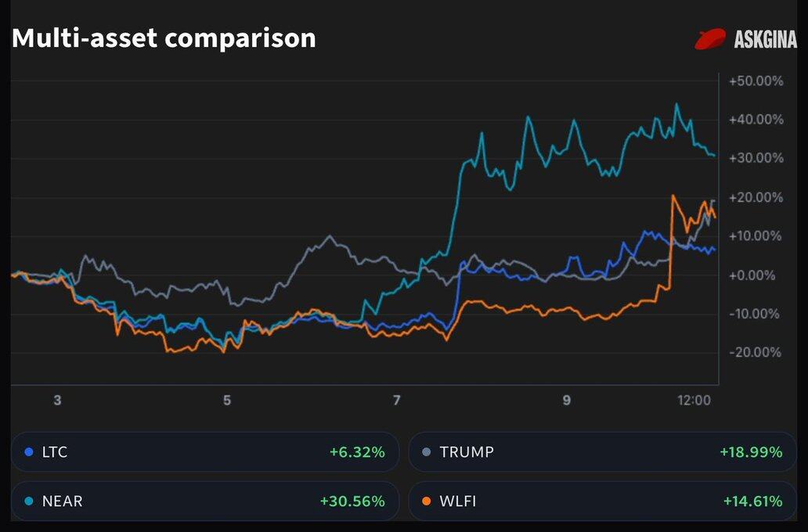
Task: Select the 12:00 time axis label
Action: pos(694,401)
